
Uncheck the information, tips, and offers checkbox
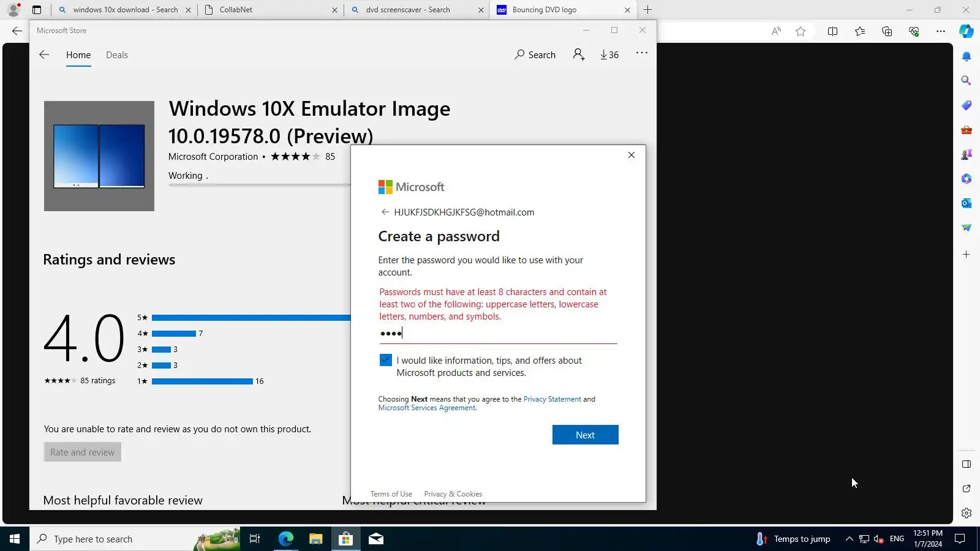(x=385, y=360)
